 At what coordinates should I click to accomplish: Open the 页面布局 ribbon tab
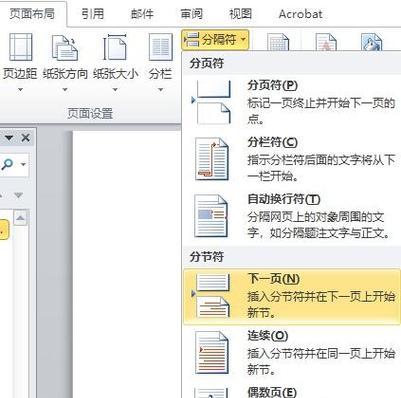[32, 14]
